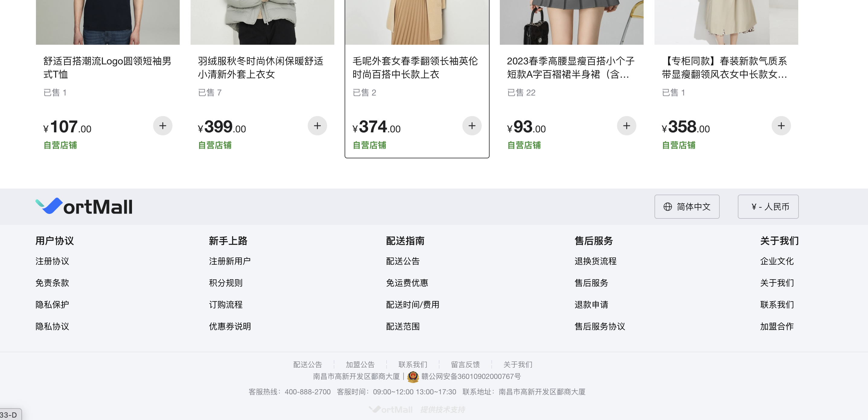This screenshot has height=420, width=868.
Task: Add the ¥399.00 down jacket to cart
Action: [317, 126]
